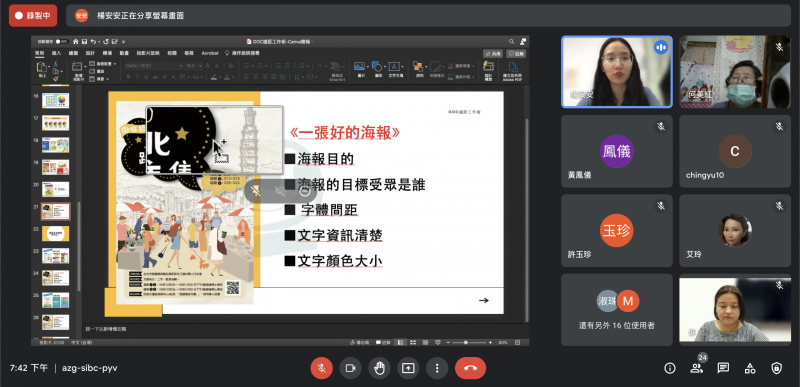Expand the 章節 section dropdown
This screenshot has height=387, width=800.
pyautogui.click(x=108, y=79)
